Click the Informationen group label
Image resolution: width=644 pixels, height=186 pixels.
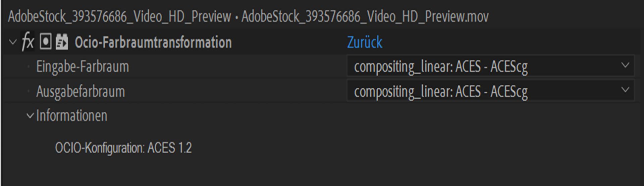(x=72, y=116)
